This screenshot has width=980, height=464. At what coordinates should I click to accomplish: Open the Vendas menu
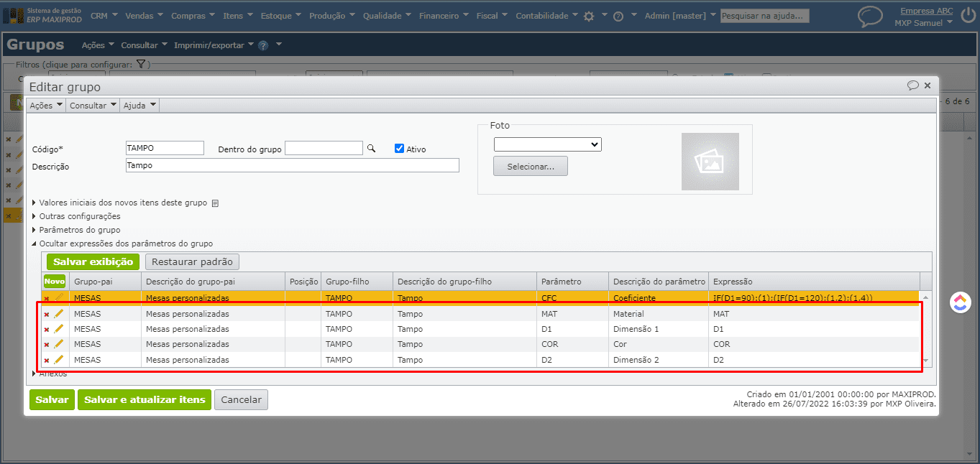(x=144, y=16)
